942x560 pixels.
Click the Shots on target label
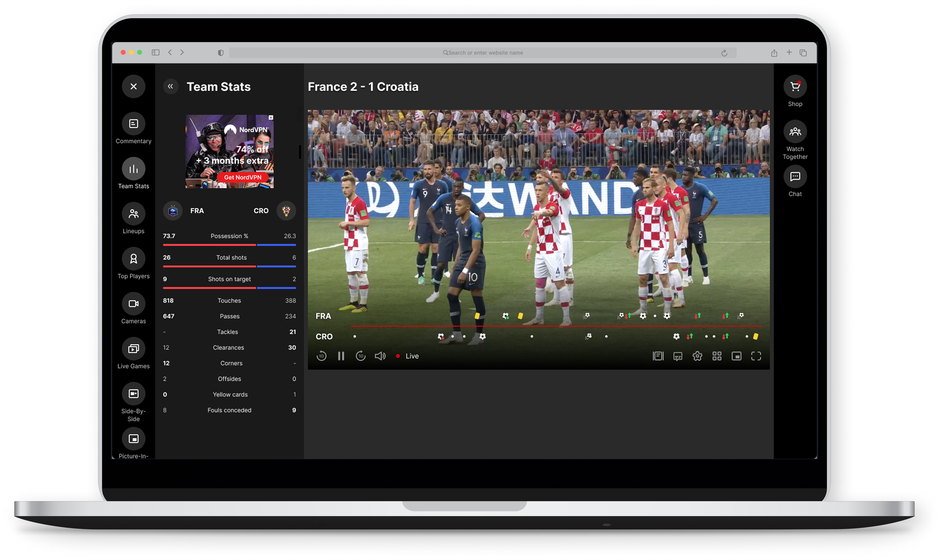click(x=229, y=279)
